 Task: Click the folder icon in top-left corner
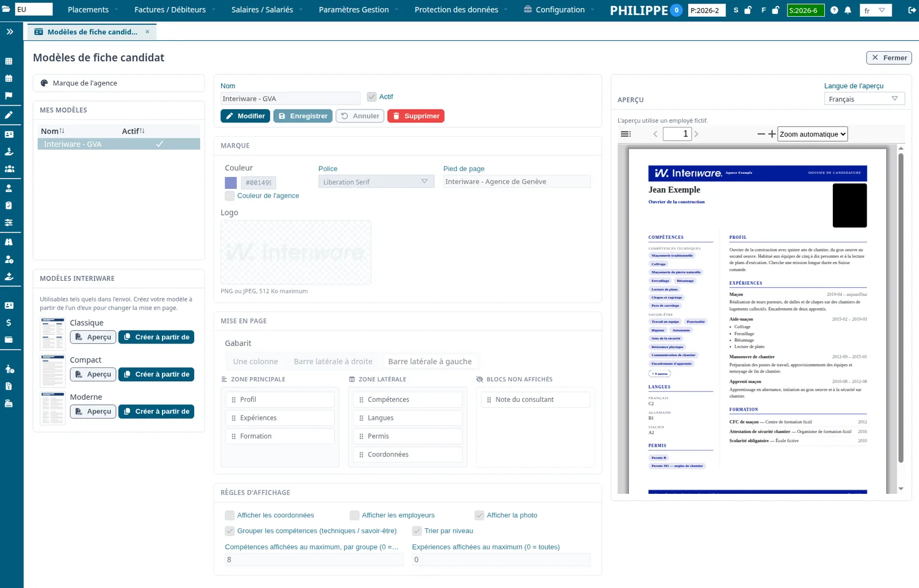[6, 9]
